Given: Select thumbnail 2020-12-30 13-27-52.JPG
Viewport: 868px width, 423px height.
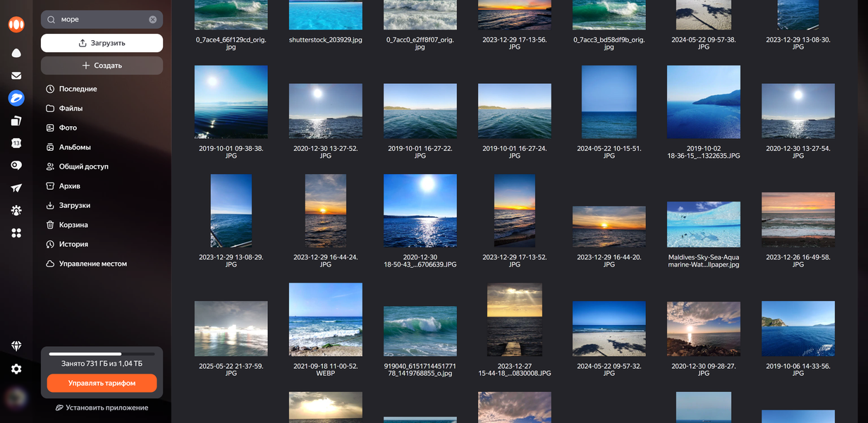Looking at the screenshot, I should coord(325,111).
